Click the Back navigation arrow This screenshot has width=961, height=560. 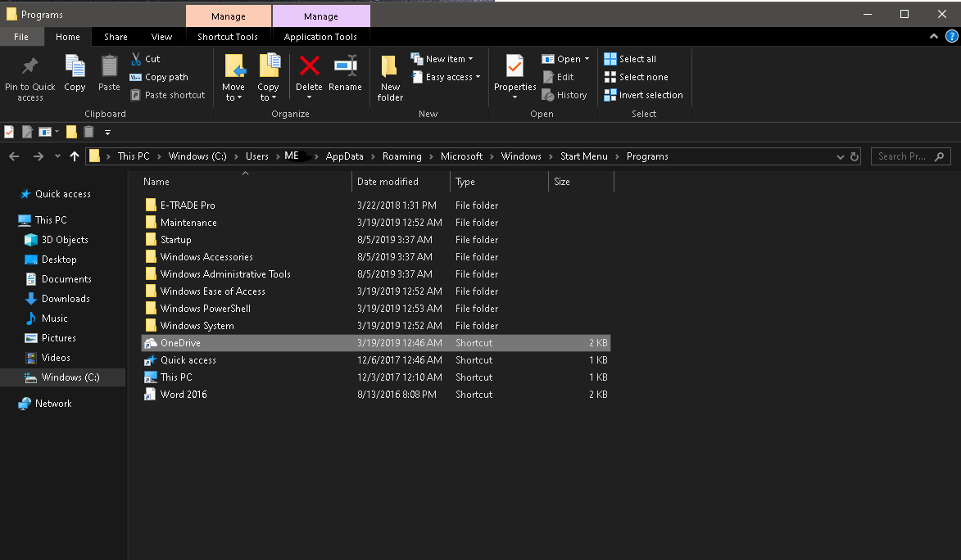(14, 157)
